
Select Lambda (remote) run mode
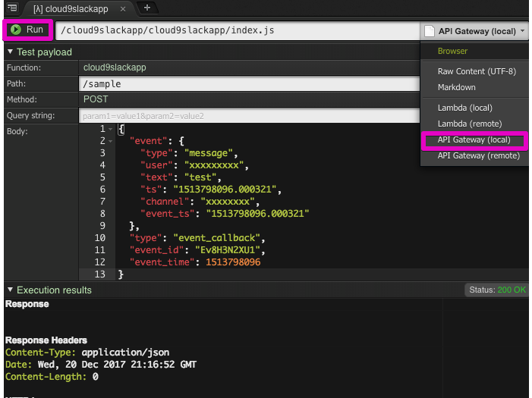click(470, 124)
